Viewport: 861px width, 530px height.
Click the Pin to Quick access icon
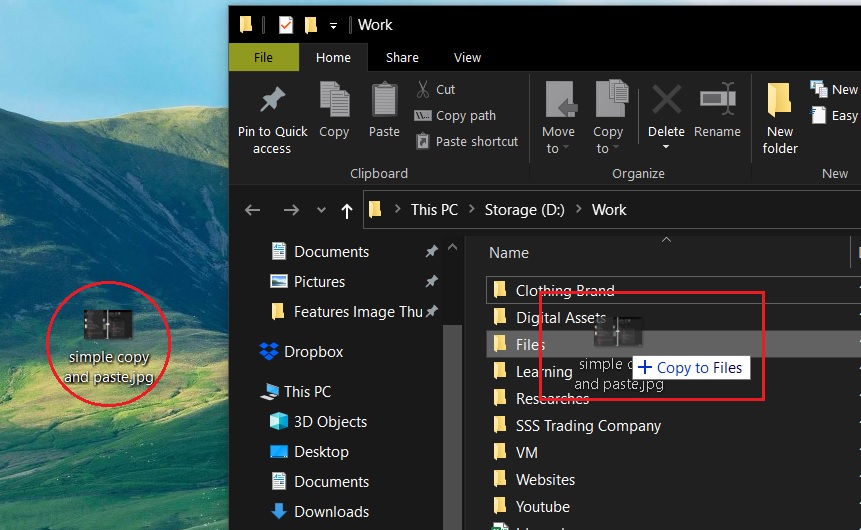(x=272, y=101)
